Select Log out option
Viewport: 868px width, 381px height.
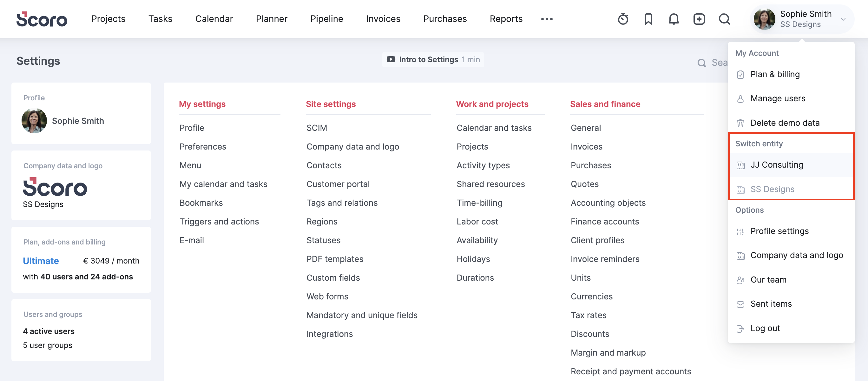tap(791, 328)
